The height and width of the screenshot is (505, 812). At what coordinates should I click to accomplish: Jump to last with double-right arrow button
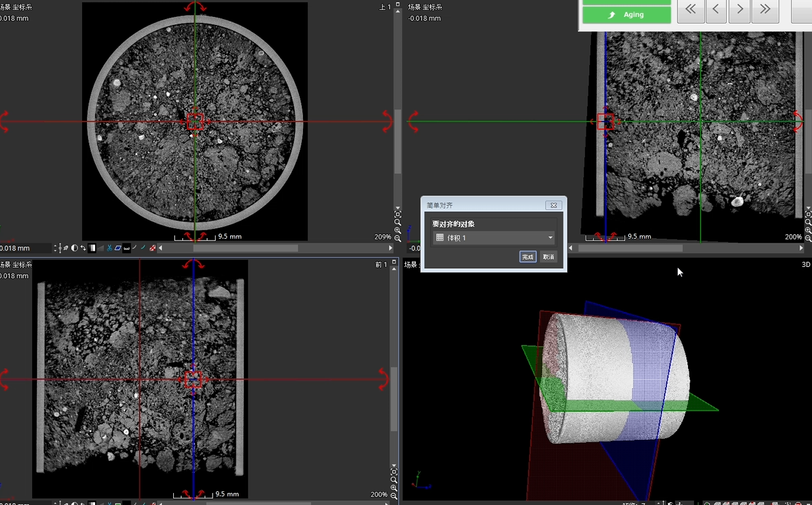click(x=765, y=10)
